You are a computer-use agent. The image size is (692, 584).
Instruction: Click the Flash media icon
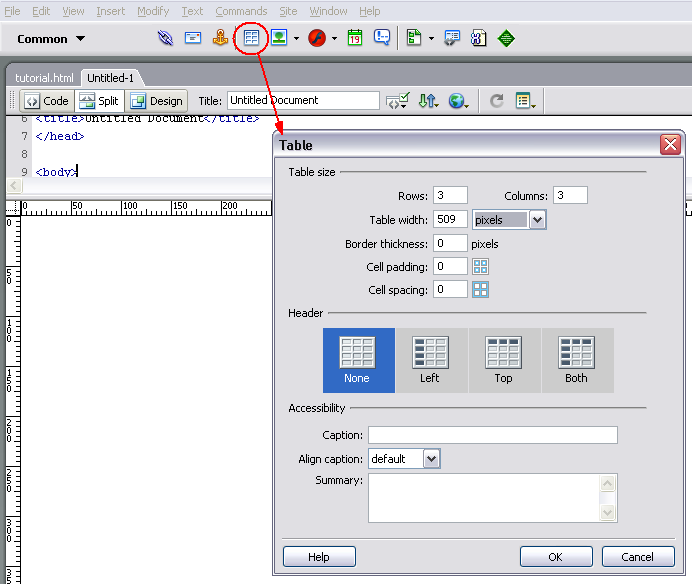pos(317,39)
